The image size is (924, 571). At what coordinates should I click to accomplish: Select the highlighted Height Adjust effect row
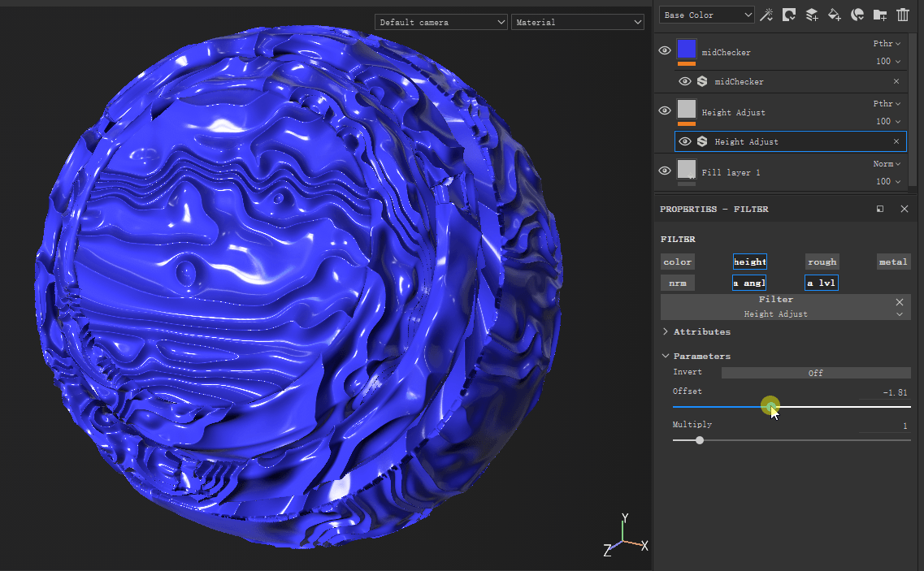tap(790, 141)
